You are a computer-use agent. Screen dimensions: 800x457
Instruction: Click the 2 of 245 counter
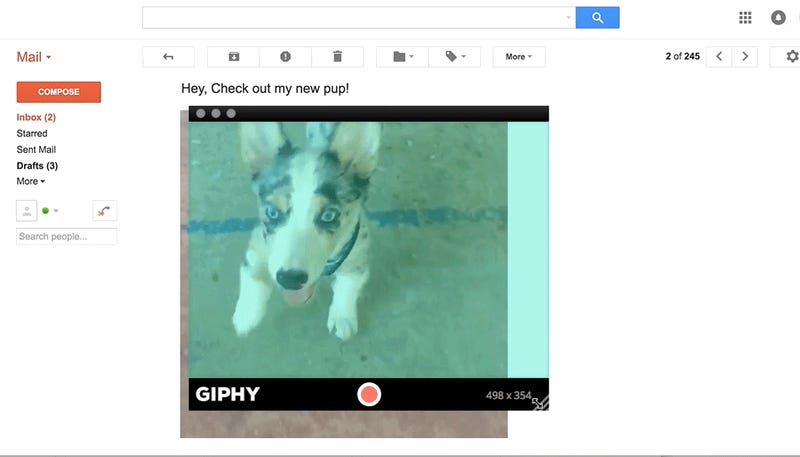coord(682,57)
